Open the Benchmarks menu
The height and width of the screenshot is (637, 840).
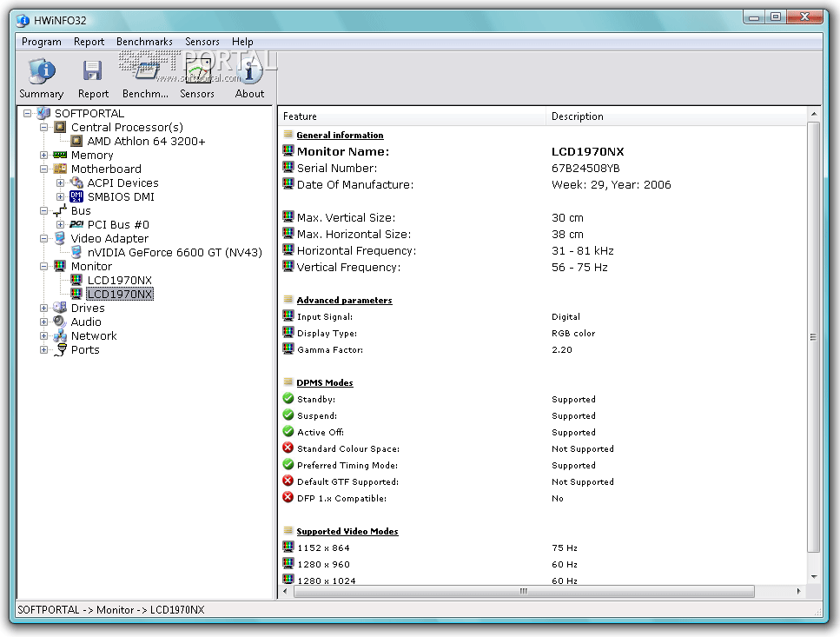click(144, 42)
